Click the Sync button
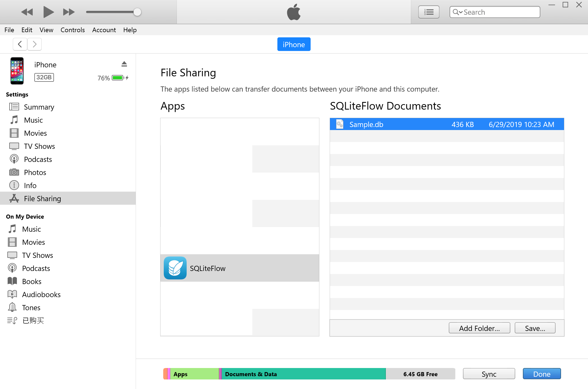Image resolution: width=588 pixels, height=389 pixels. coord(489,374)
